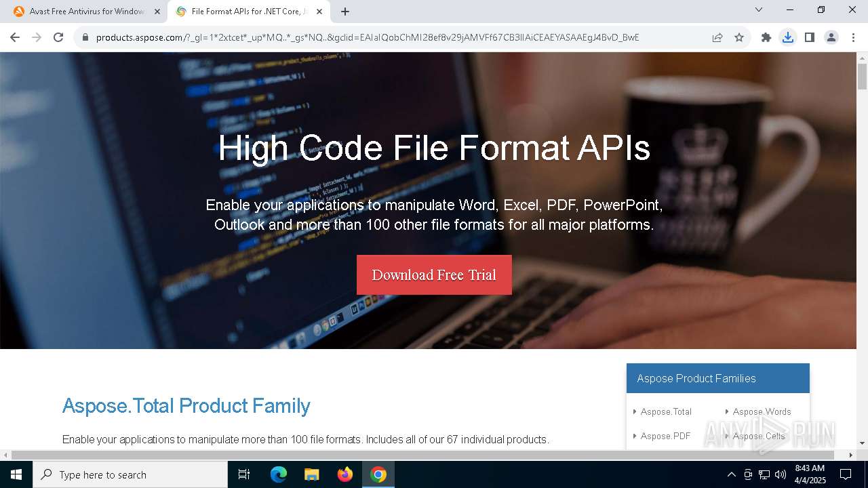Click the vertical scrollbar down arrow
The image size is (868, 488).
pyautogui.click(x=862, y=443)
